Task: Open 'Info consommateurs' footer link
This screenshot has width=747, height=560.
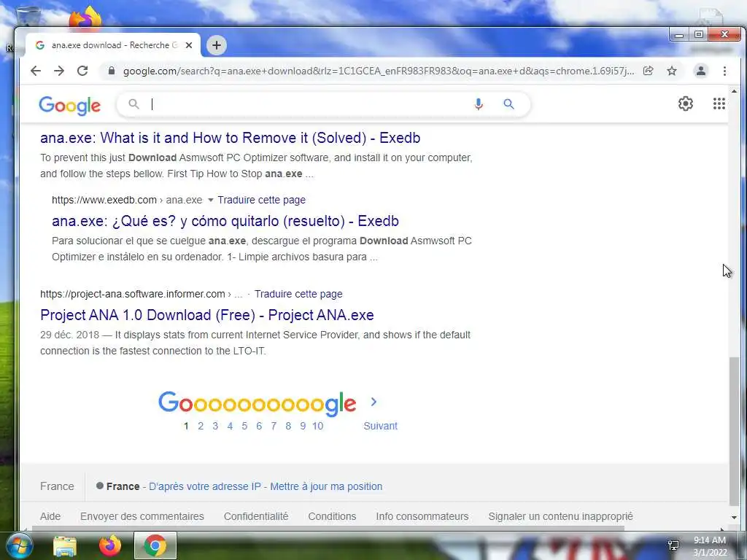Action: (x=422, y=516)
